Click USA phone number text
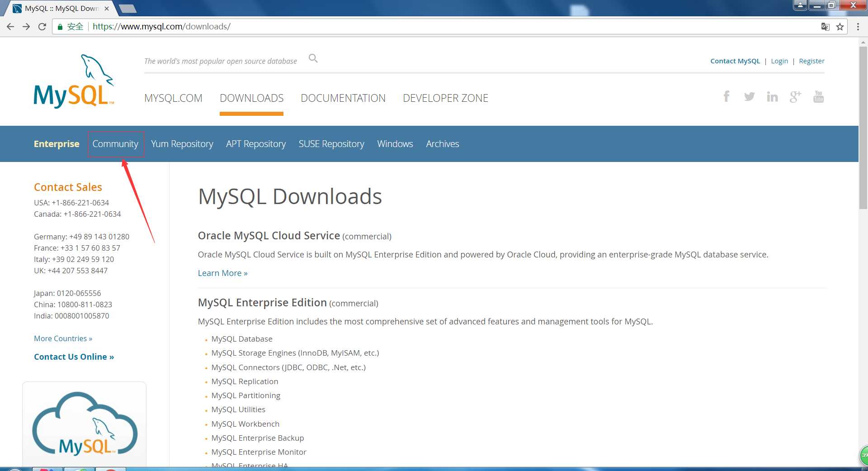868x471 pixels. click(71, 203)
